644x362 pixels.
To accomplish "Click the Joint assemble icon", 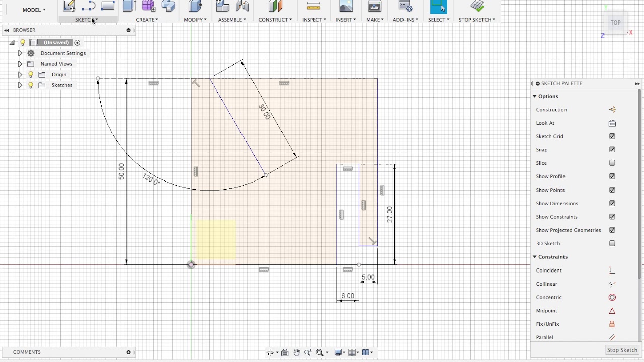I will (242, 6).
